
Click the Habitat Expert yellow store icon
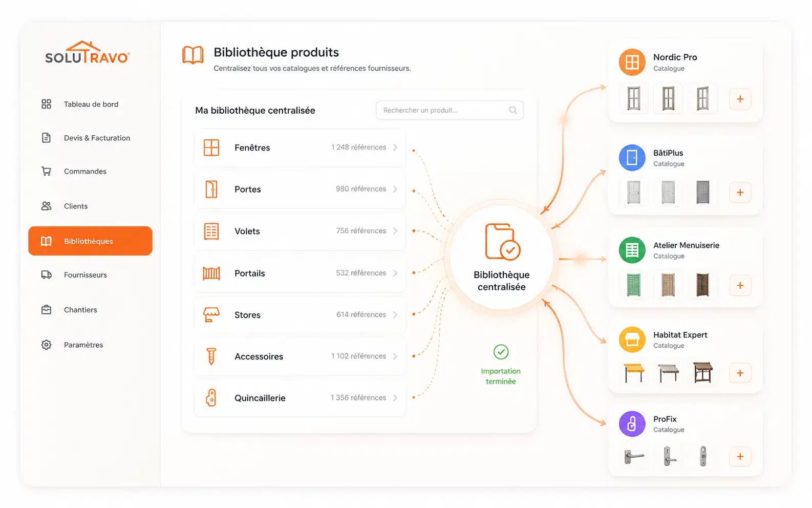(x=632, y=340)
